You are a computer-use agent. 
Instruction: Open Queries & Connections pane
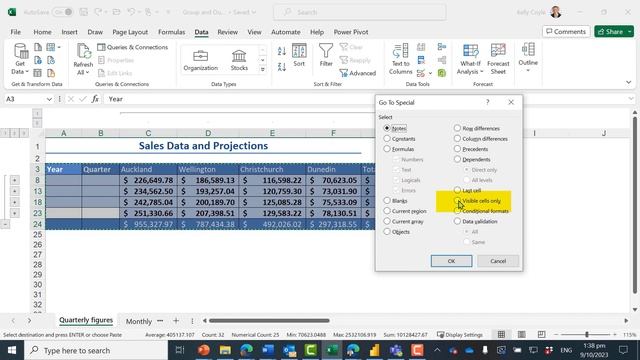pos(133,47)
